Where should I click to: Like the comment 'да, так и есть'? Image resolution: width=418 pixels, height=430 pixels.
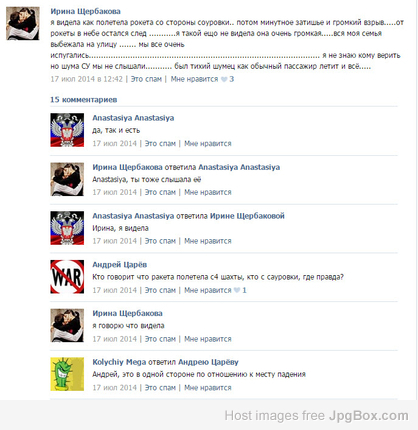[x=208, y=144]
